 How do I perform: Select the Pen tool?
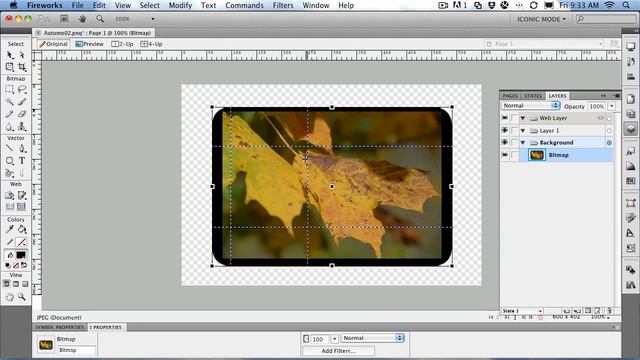pos(22,149)
